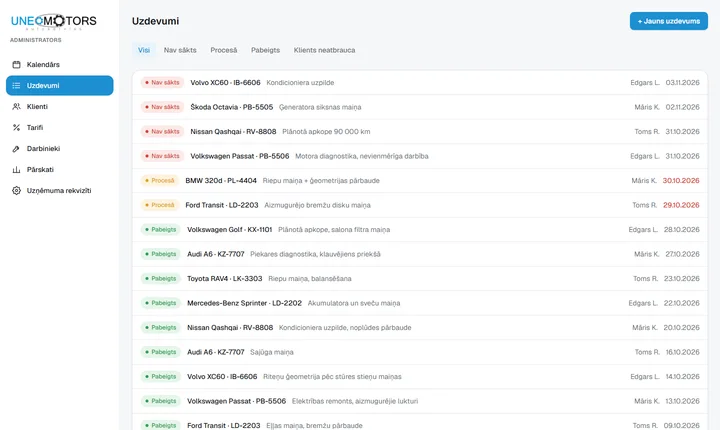Open Volkswagen Golf KX-1101 task
Screen dimensions: 720x430
coord(420,230)
